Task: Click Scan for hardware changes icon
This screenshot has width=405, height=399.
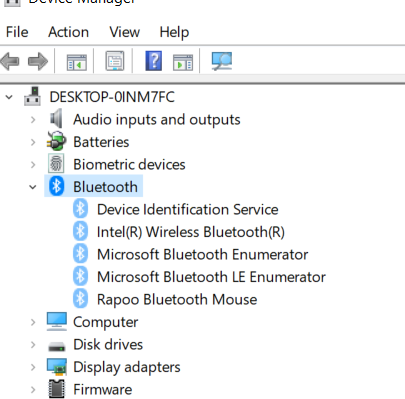Action: [222, 61]
